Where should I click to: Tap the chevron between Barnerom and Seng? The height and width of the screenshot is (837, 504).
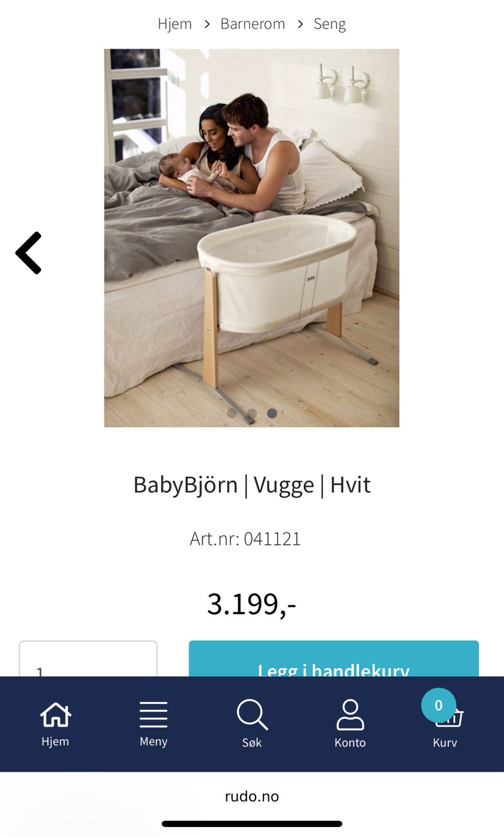tap(300, 24)
